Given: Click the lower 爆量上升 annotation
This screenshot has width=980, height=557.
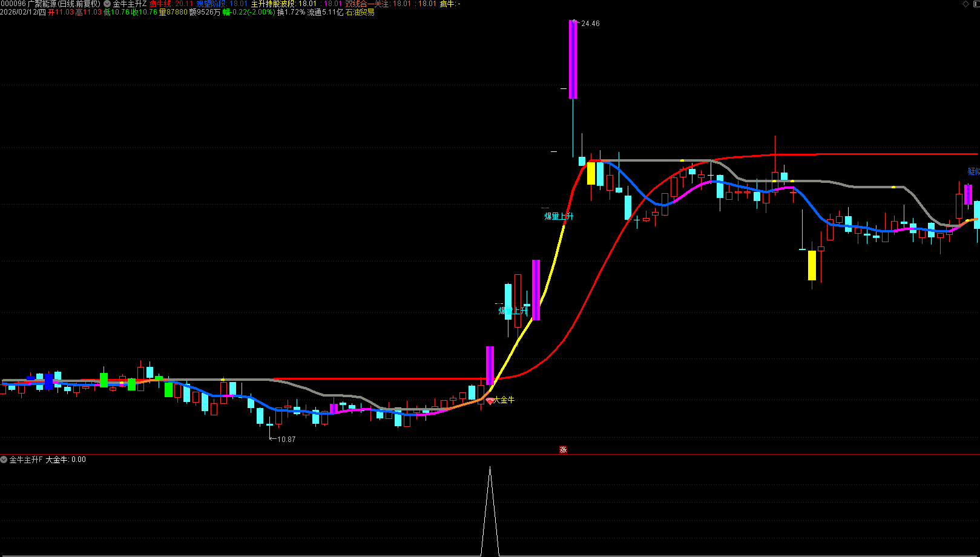Looking at the screenshot, I should [513, 311].
